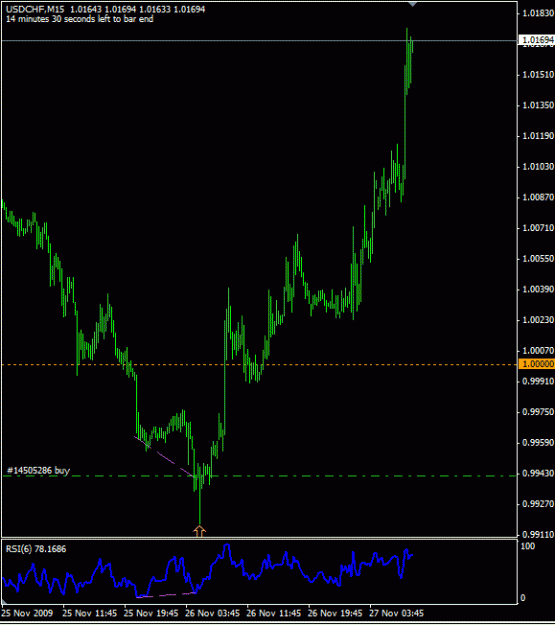Screen dimensions: 555x625
Task: Click the 0.99750 price axis label
Action: (x=538, y=412)
